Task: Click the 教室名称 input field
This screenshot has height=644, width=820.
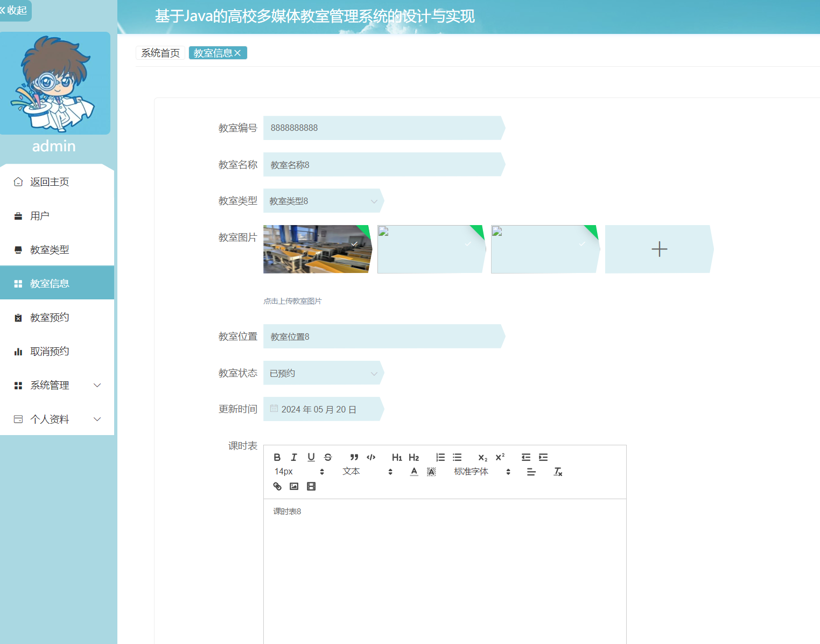Action: click(x=384, y=165)
